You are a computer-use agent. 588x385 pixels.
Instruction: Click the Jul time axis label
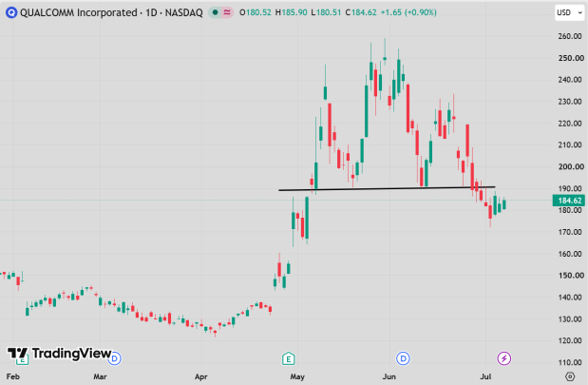(x=485, y=376)
